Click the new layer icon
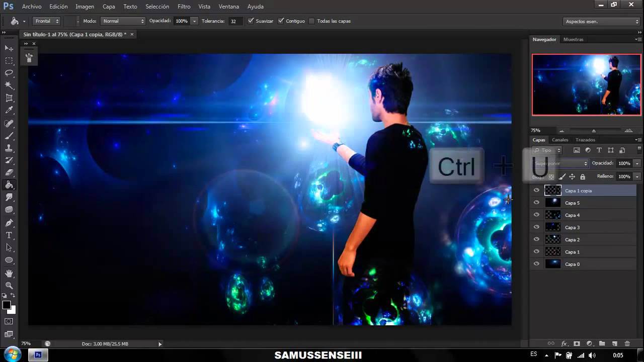 (x=614, y=344)
